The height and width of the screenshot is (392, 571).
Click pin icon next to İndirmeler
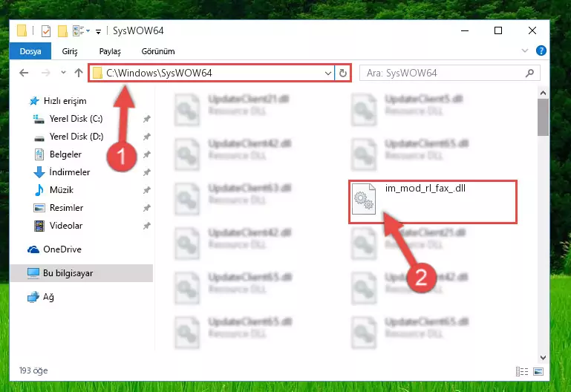click(x=147, y=172)
